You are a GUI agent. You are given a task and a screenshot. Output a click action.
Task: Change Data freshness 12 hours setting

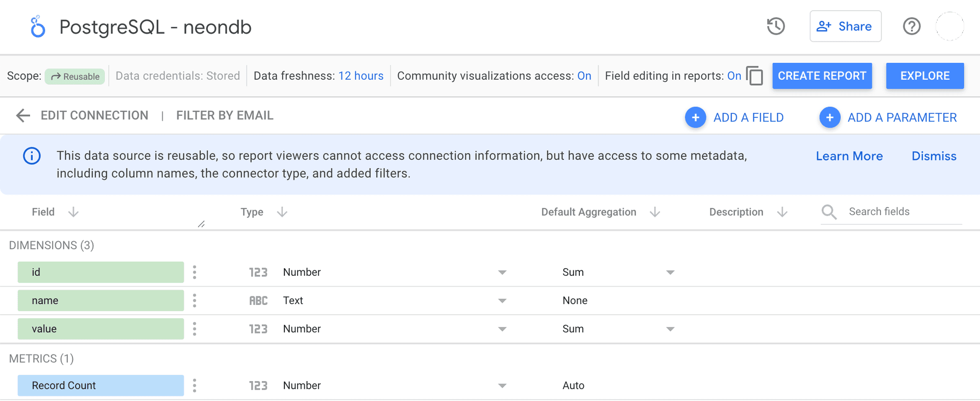coord(360,76)
